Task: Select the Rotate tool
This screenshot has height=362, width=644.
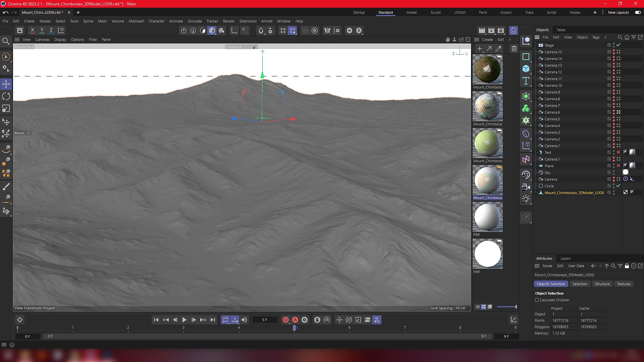Action: (x=6, y=96)
